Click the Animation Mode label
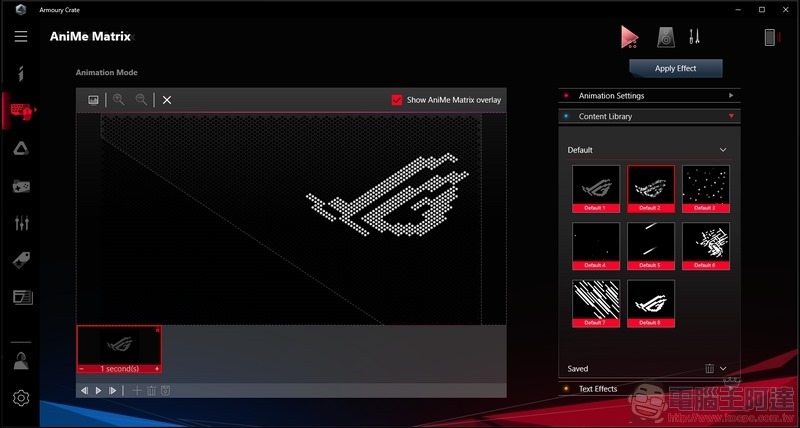800x428 pixels. 106,72
